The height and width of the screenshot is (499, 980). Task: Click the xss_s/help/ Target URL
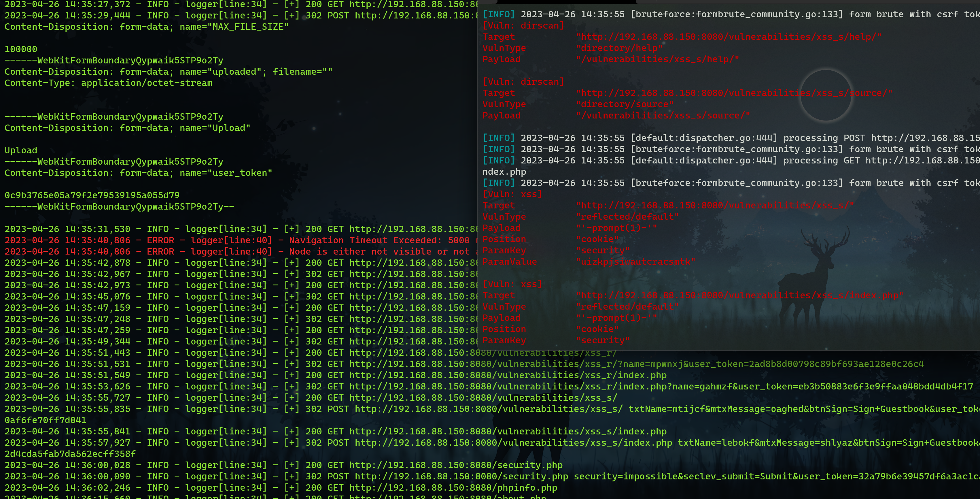coord(728,37)
